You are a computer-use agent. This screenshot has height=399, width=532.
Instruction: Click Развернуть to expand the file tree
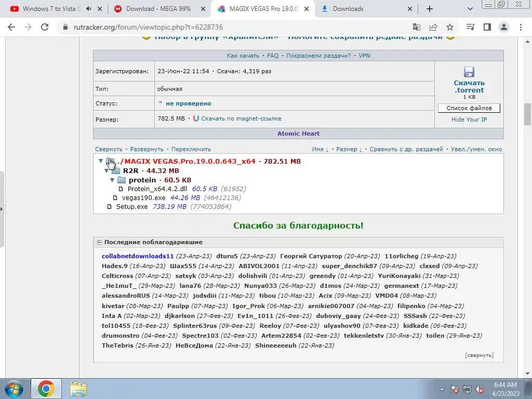tap(147, 149)
